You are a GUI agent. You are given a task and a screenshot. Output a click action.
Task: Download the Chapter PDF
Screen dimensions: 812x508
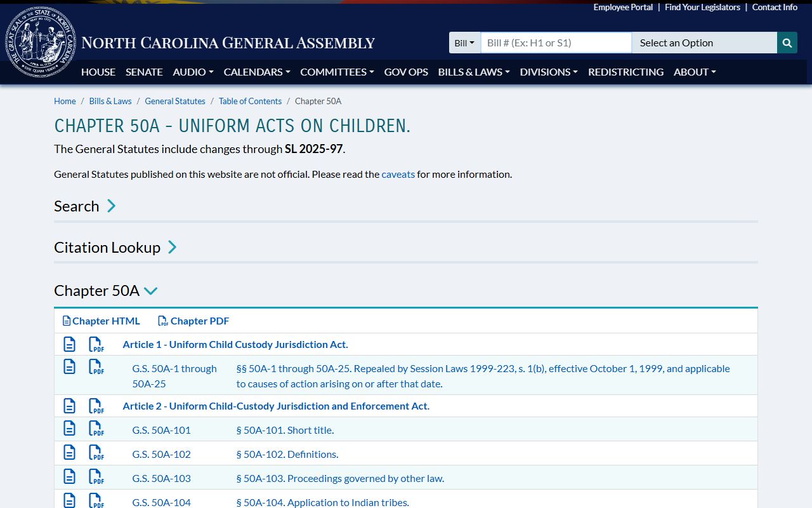(193, 321)
